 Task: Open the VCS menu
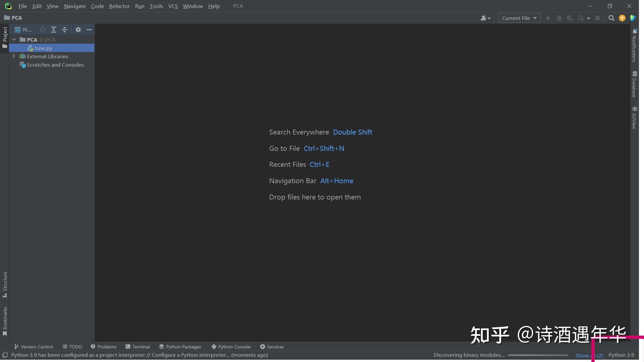point(173,6)
